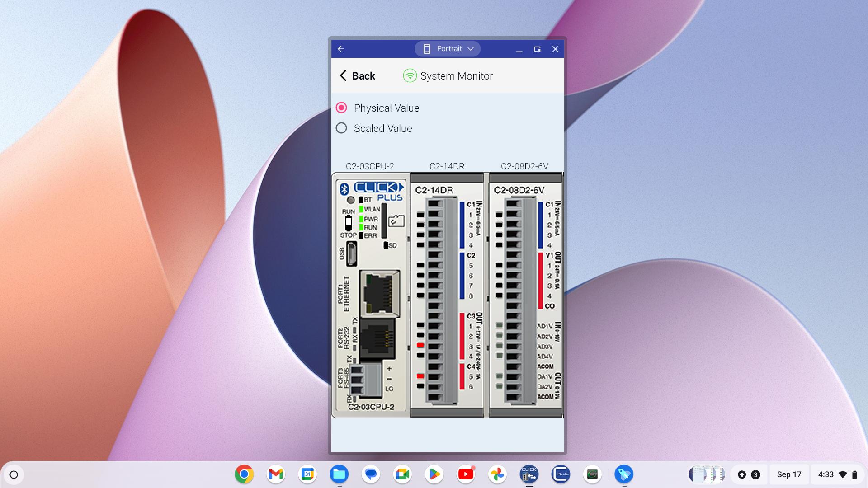Open the Play Store from the shelf

click(x=434, y=474)
